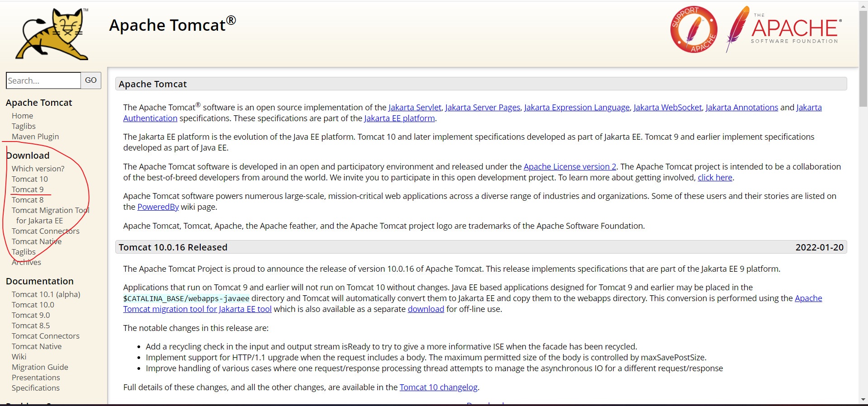Open the PoweredBy wiki link
The height and width of the screenshot is (406, 868).
(x=158, y=207)
